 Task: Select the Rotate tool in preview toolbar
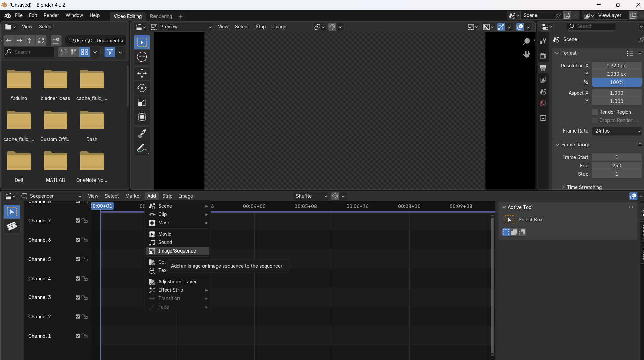point(142,88)
